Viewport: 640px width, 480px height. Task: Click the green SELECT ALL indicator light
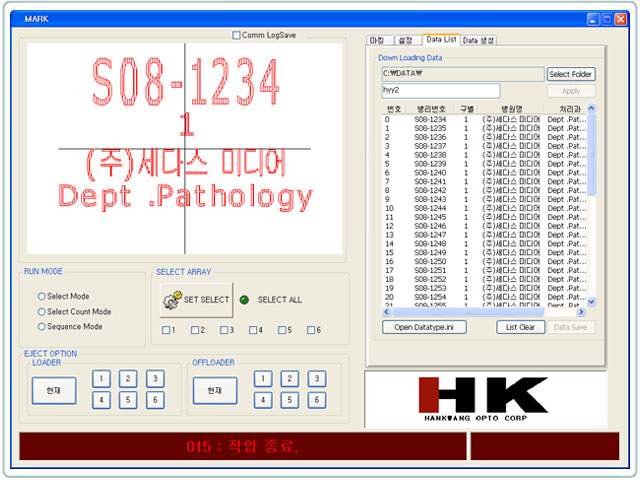pos(244,300)
